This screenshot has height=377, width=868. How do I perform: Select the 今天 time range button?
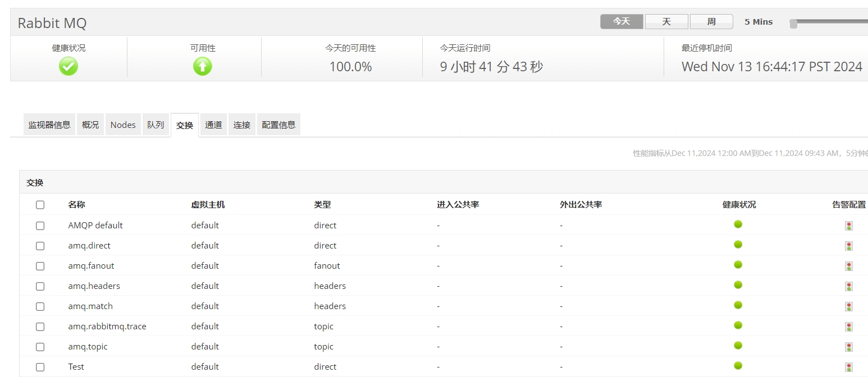(622, 21)
